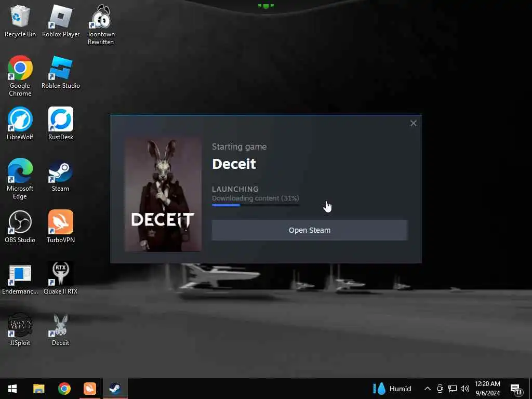Viewport: 532px width, 399px height.
Task: Open File Explorer from the taskbar
Action: pos(38,389)
